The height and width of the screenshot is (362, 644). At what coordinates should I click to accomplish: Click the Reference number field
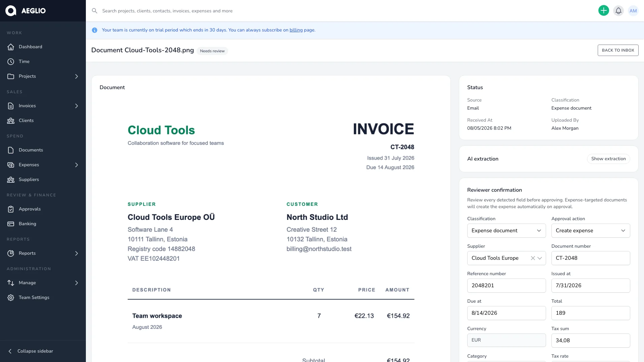[506, 286]
